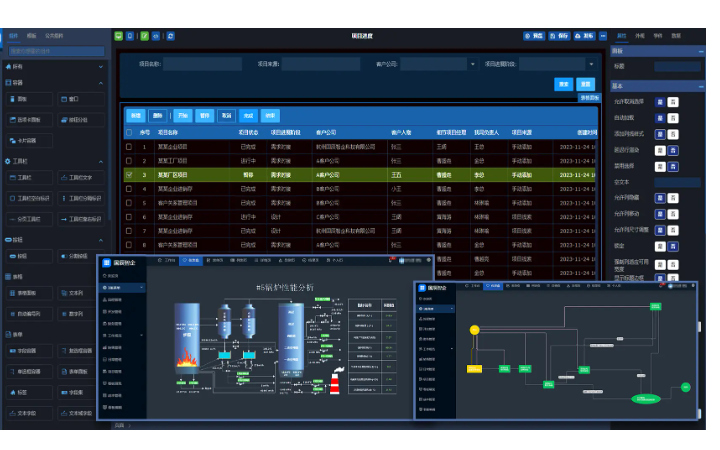Set 自动加载 property to 否
Viewport: 720px width, 450px height.
(673, 118)
